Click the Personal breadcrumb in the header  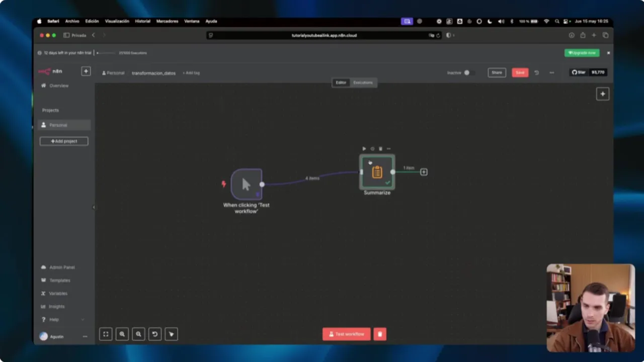pos(113,73)
